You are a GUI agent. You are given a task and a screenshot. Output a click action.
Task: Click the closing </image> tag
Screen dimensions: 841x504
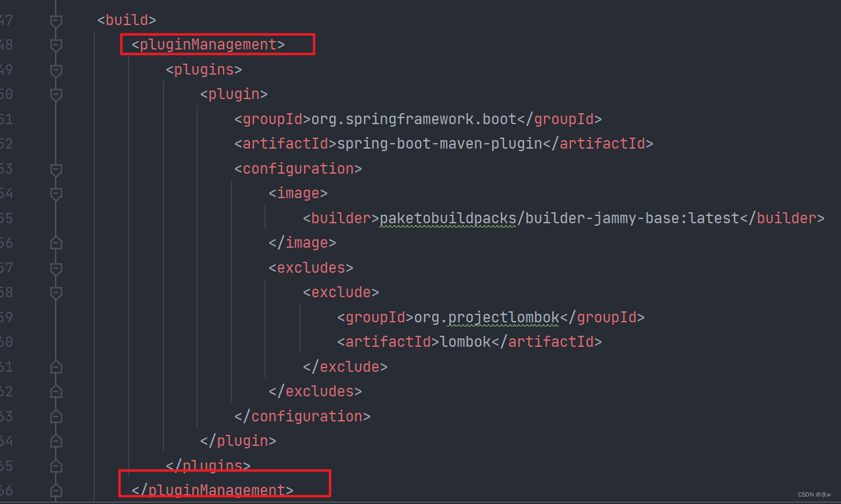[x=302, y=243]
